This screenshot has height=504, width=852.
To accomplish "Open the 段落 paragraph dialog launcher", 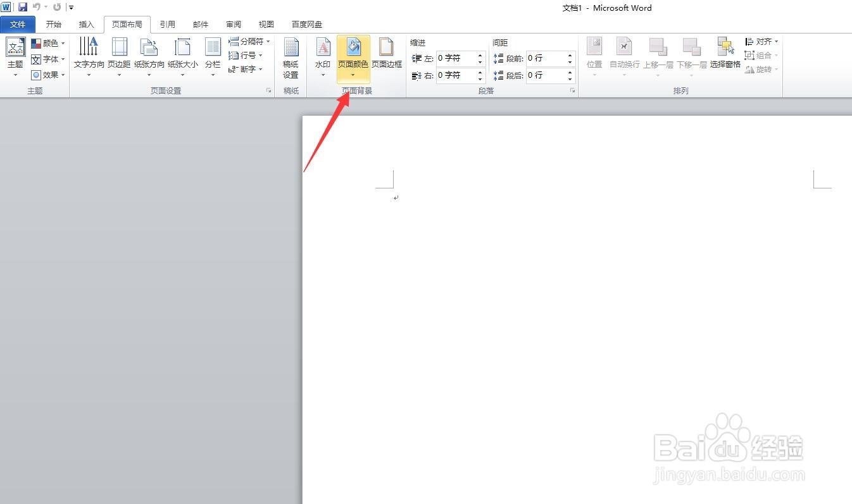I will coord(573,91).
